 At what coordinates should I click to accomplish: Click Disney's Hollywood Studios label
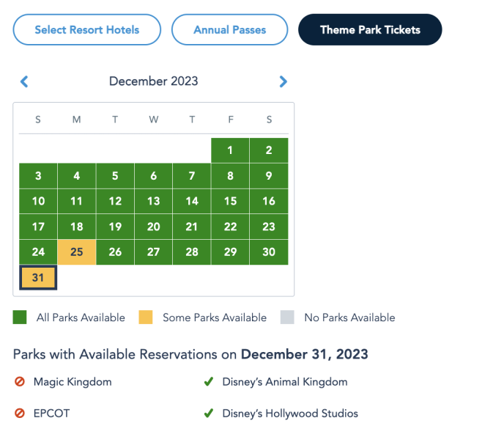290,414
